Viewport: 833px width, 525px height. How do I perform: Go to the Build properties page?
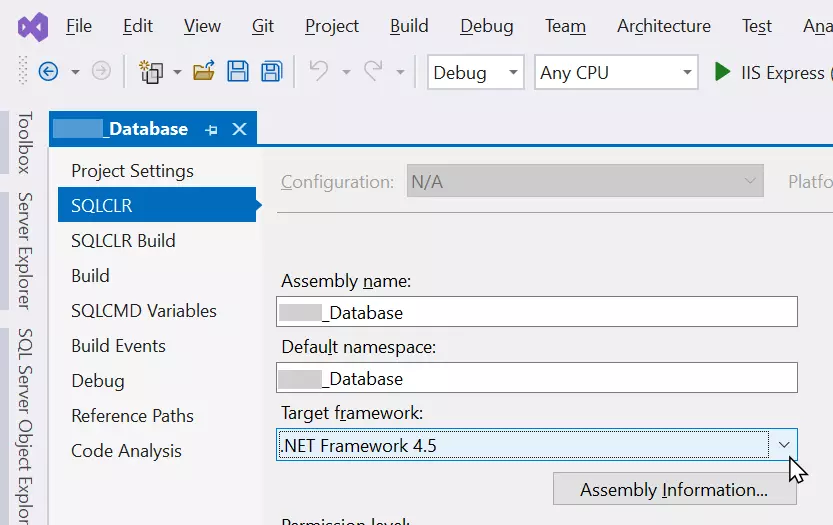[90, 276]
